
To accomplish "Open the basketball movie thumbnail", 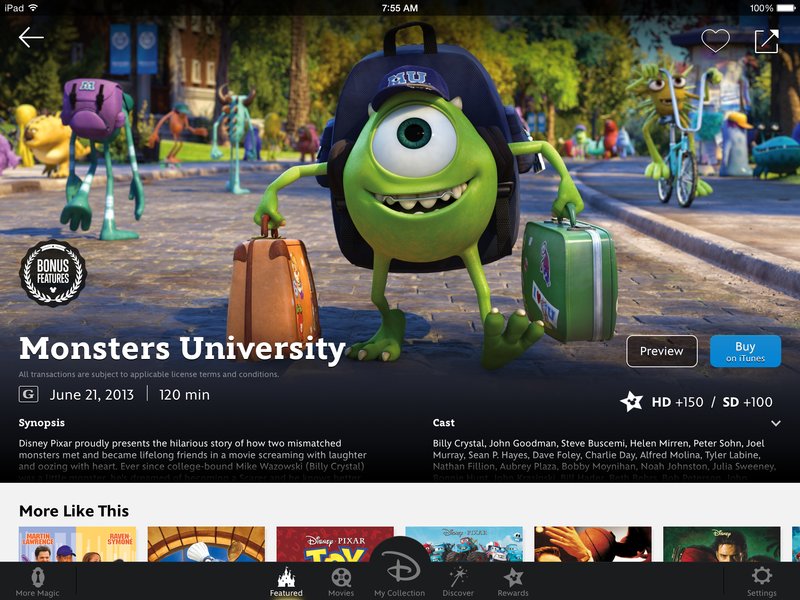I will pos(593,544).
